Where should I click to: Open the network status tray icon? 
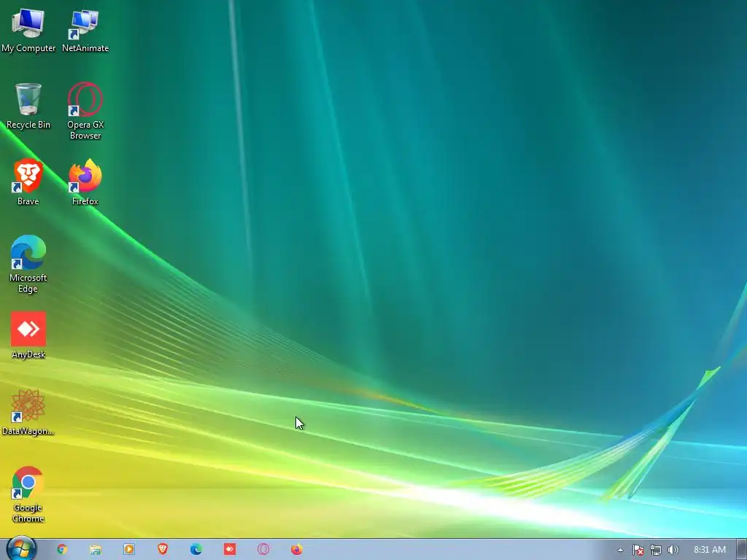coord(656,550)
